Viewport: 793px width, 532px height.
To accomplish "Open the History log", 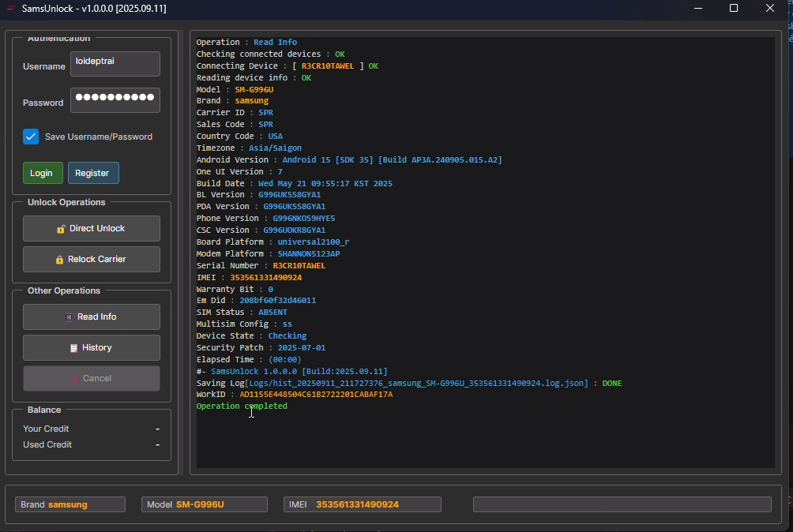I will click(92, 347).
